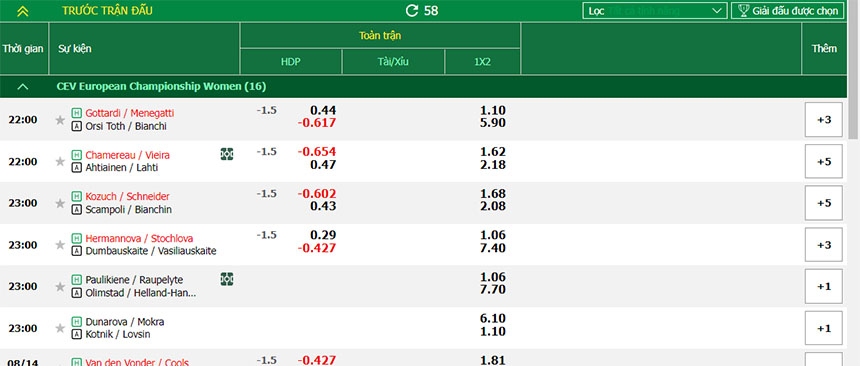Favorite the Gottardi / Menegatti match star
860x366 pixels.
click(x=60, y=120)
